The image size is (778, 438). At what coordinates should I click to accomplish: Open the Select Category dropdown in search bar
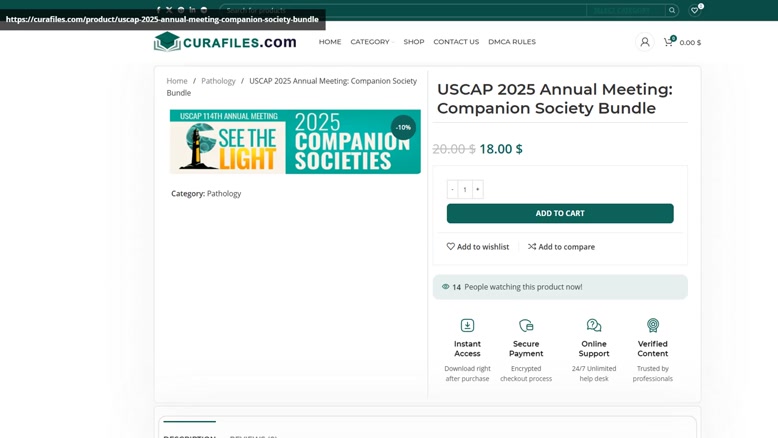626,10
